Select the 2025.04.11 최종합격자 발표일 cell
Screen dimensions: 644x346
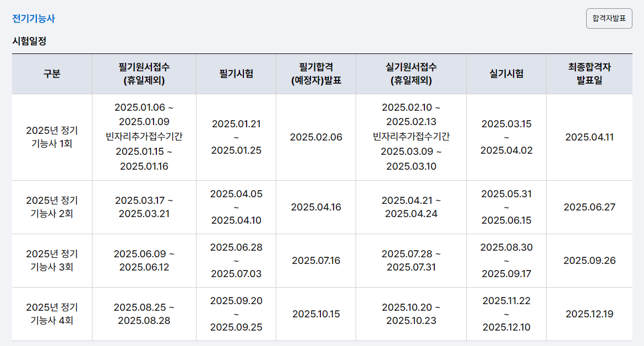pos(591,136)
